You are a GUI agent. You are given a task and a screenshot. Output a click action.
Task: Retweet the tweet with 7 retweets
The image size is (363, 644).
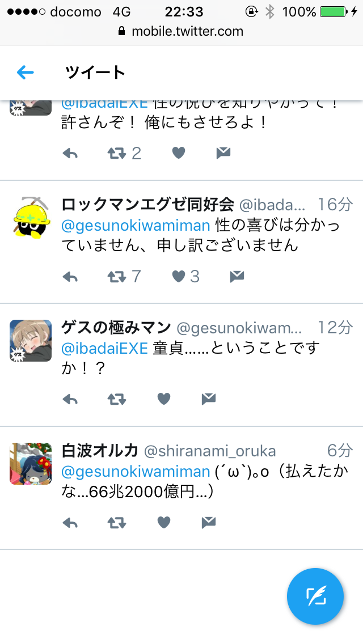(x=117, y=277)
